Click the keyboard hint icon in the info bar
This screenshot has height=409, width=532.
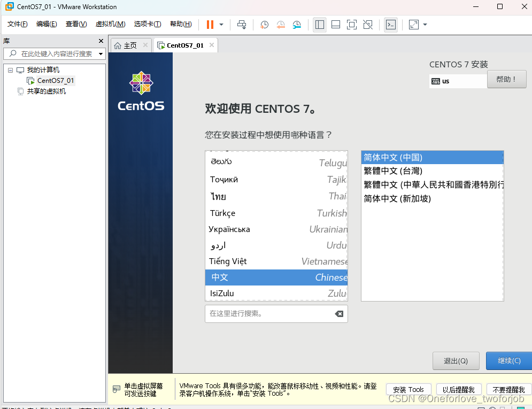click(117, 389)
